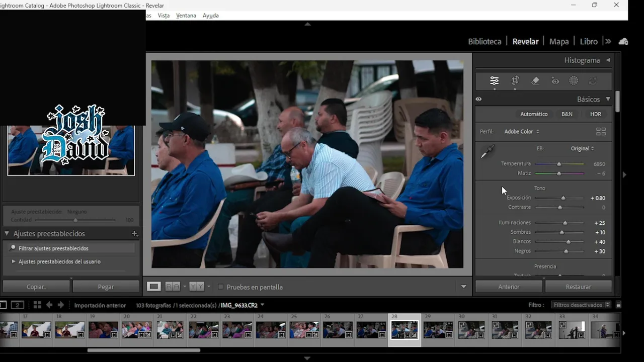This screenshot has height=362, width=644.
Task: Add a new preset with plus icon
Action: [x=134, y=234]
